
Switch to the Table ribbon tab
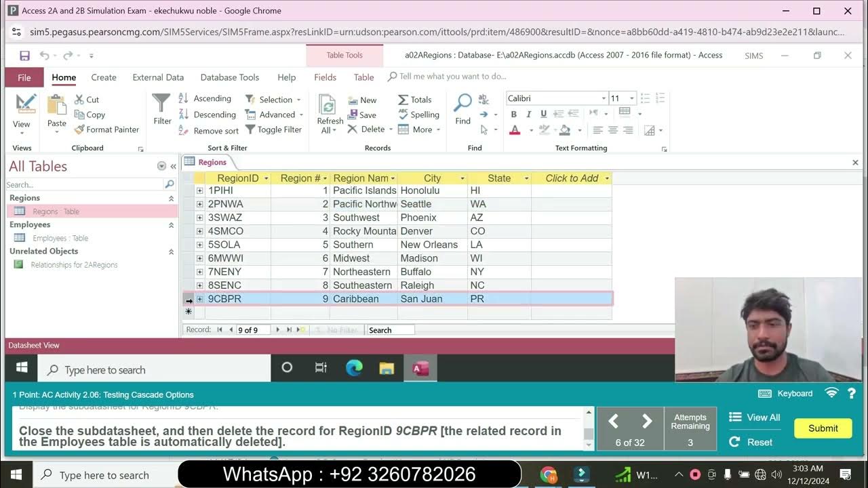click(363, 77)
